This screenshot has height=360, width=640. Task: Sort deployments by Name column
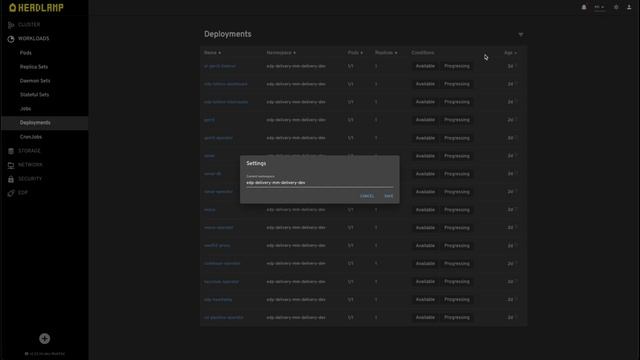212,53
